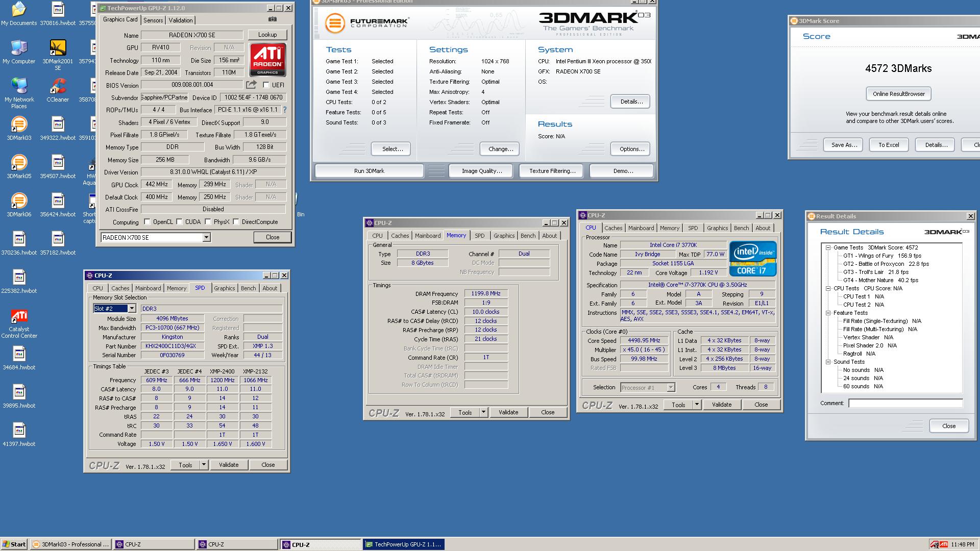The width and height of the screenshot is (980, 551).
Task: Toggle the UEFI checkbox in GPU-Z
Action: [266, 85]
